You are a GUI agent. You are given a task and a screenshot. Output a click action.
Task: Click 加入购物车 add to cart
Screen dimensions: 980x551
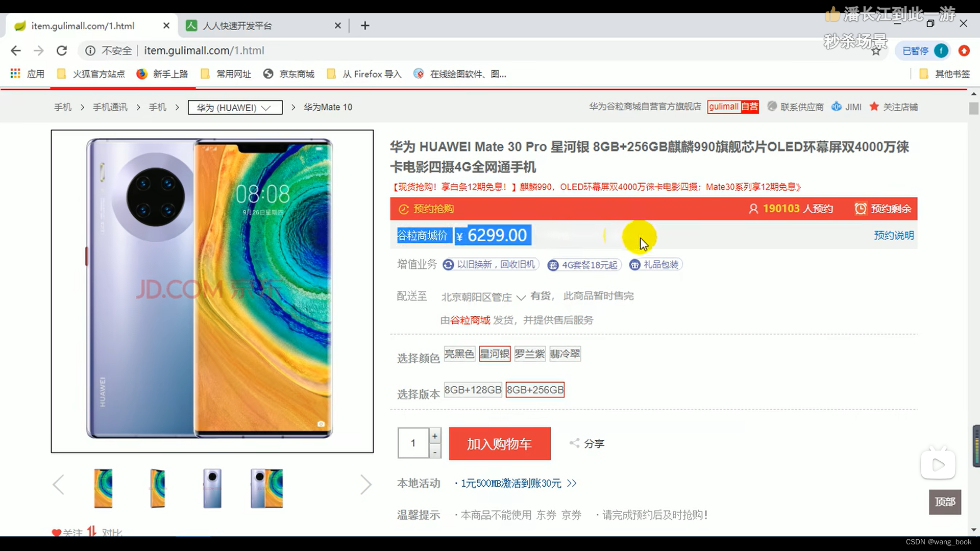tap(500, 443)
